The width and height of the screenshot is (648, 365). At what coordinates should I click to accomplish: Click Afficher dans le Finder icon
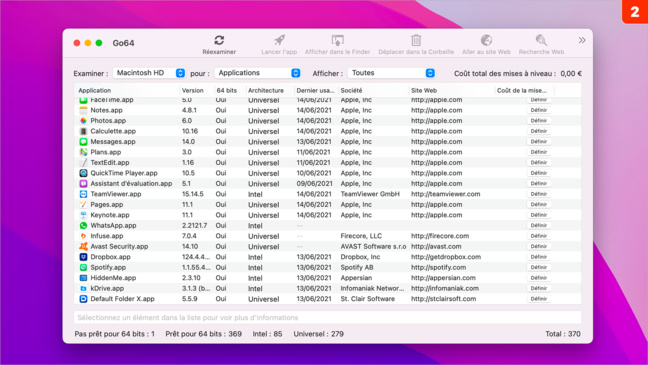(338, 40)
